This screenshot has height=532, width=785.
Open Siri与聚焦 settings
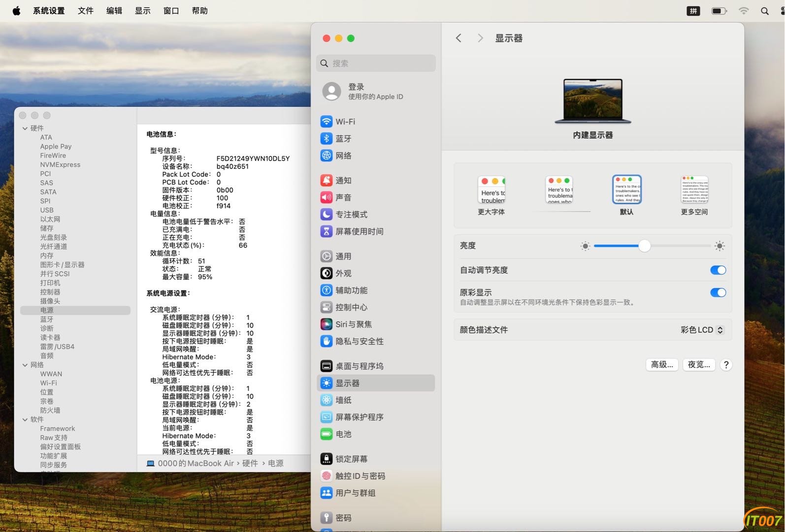(x=376, y=325)
